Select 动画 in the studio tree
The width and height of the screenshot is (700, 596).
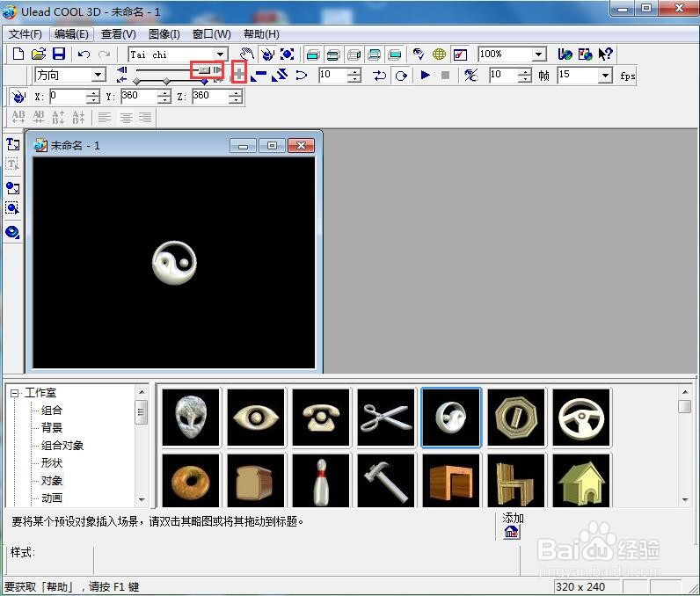[52, 498]
